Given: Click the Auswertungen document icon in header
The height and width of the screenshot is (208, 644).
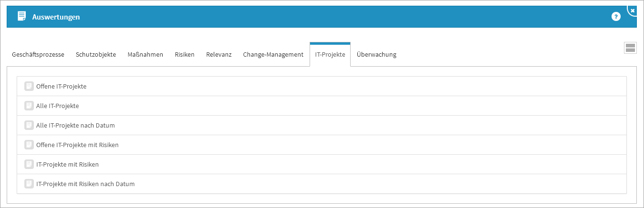Looking at the screenshot, I should pos(21,17).
